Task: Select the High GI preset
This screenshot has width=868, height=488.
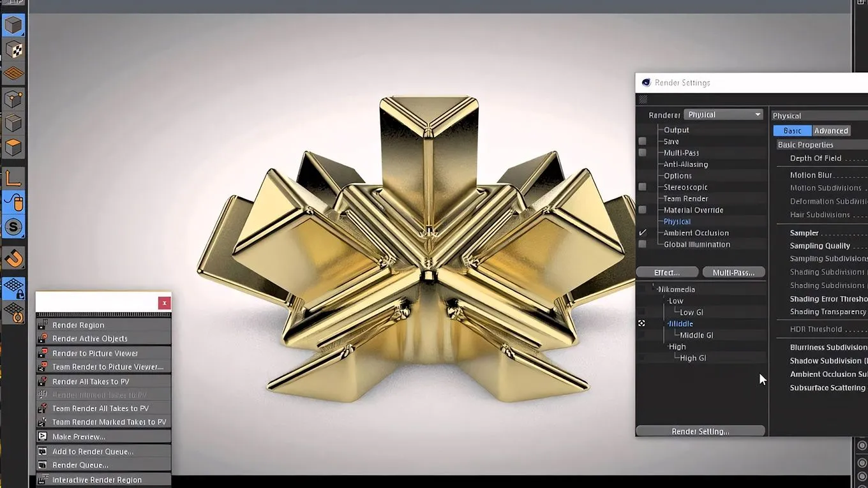Action: tap(692, 358)
